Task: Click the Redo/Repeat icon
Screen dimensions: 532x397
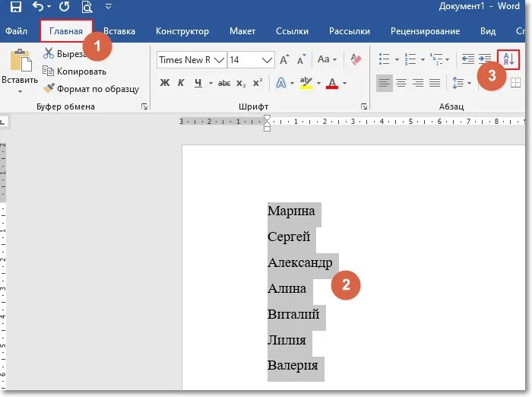Action: 64,6
